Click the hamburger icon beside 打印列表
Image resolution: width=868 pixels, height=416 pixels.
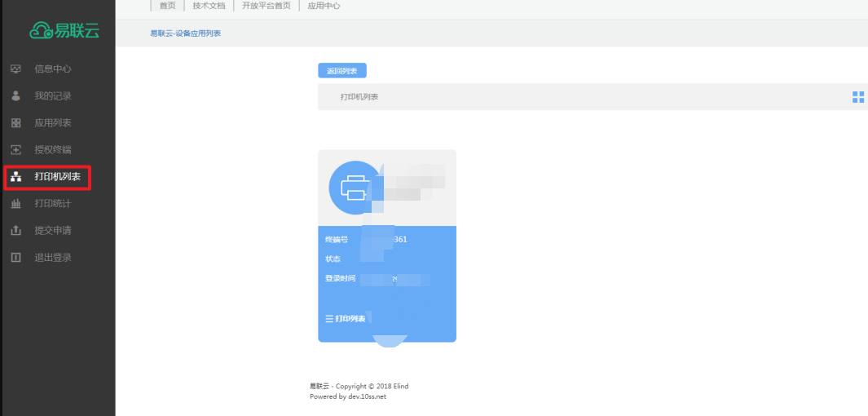tap(329, 318)
